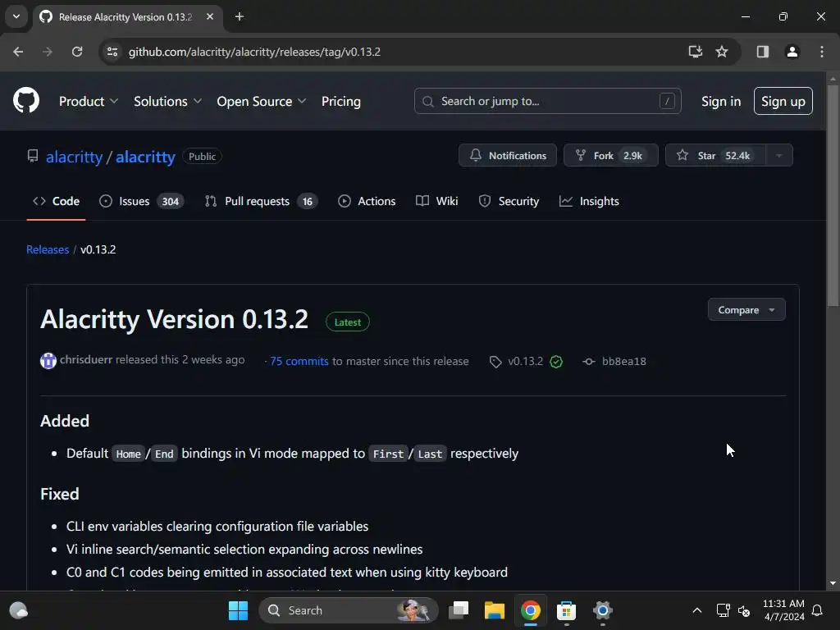Screen dimensions: 840x630
Task: Open the 75 commits link
Action: (x=299, y=362)
